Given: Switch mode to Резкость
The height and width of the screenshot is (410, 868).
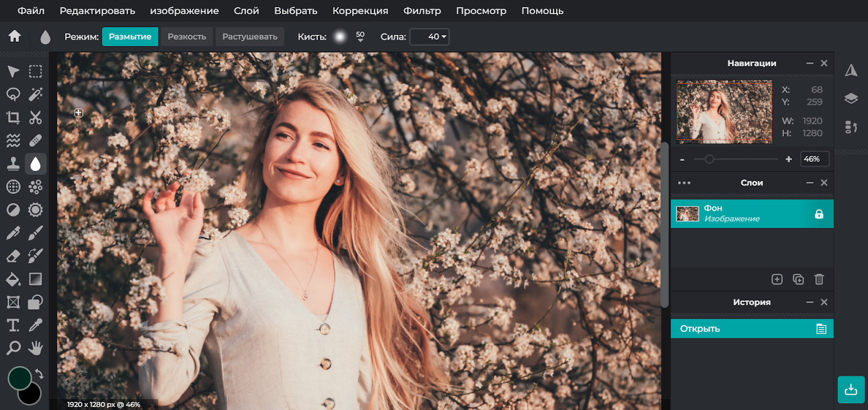Looking at the screenshot, I should [x=187, y=37].
